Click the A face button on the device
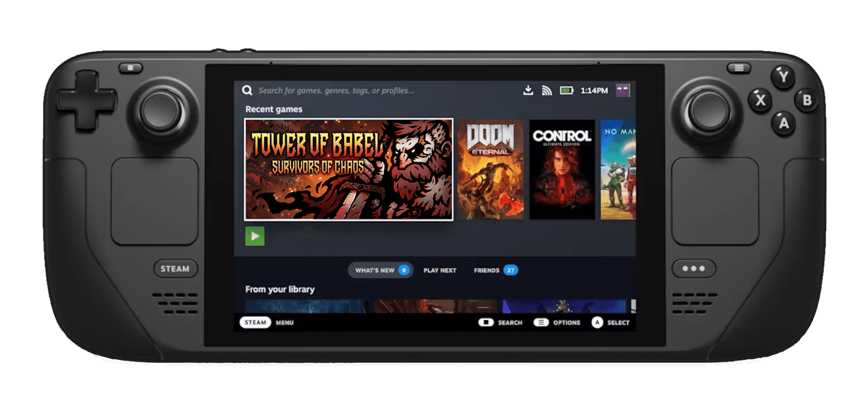 coord(784,124)
